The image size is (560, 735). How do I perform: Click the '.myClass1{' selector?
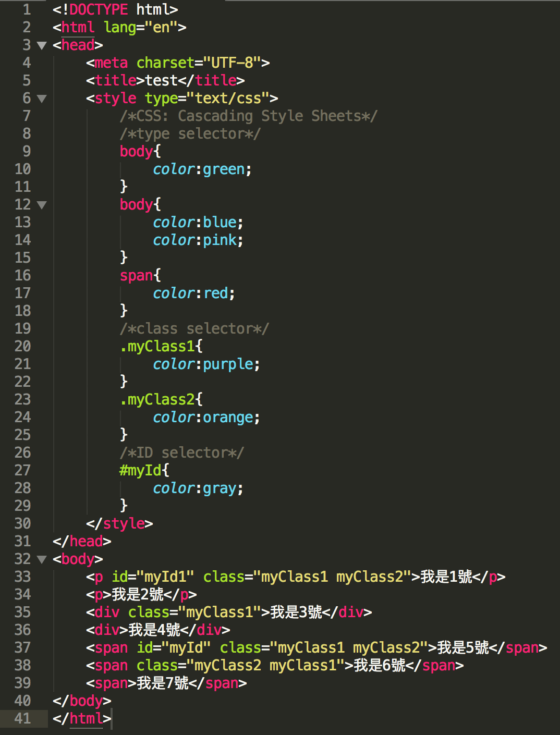point(162,346)
